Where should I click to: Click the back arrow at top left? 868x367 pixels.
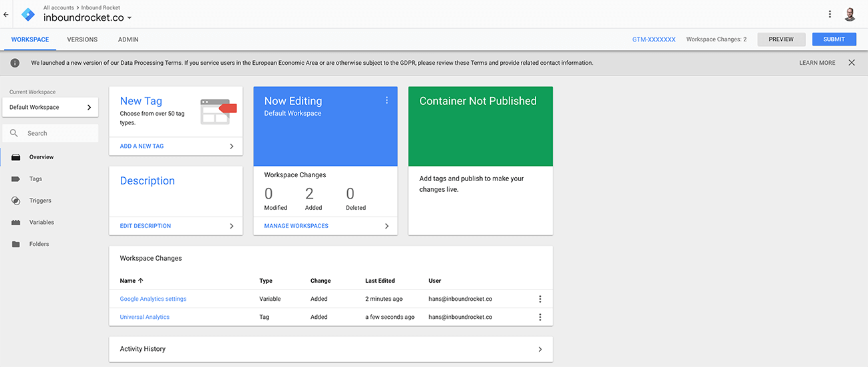click(x=6, y=14)
